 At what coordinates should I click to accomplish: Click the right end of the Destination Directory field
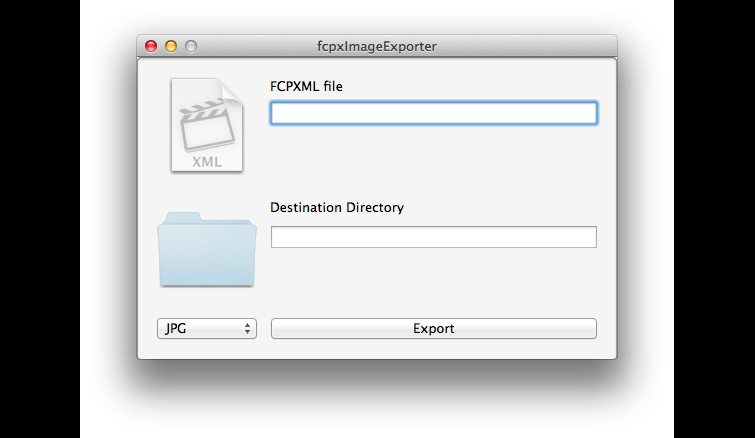point(588,237)
